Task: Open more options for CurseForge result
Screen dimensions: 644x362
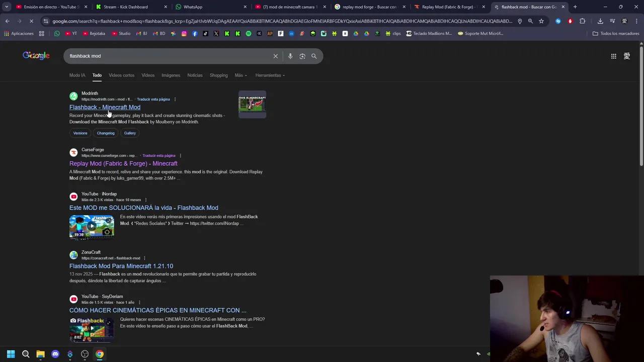Action: pyautogui.click(x=181, y=156)
